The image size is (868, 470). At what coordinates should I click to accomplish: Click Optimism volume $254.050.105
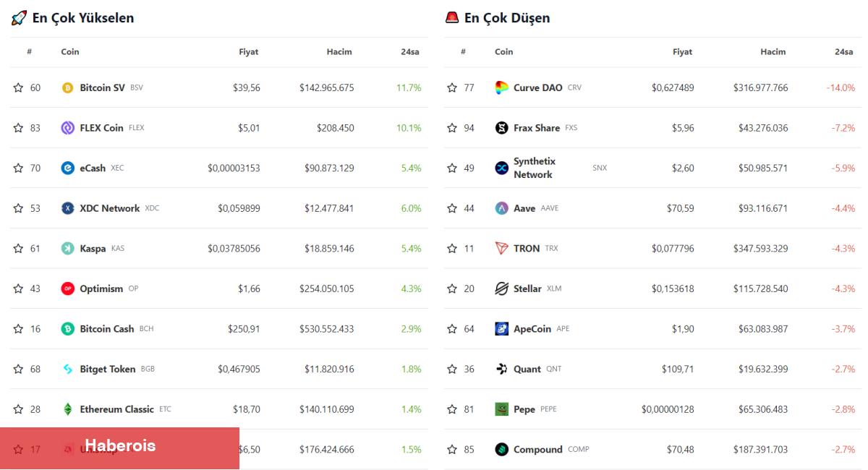pos(327,289)
